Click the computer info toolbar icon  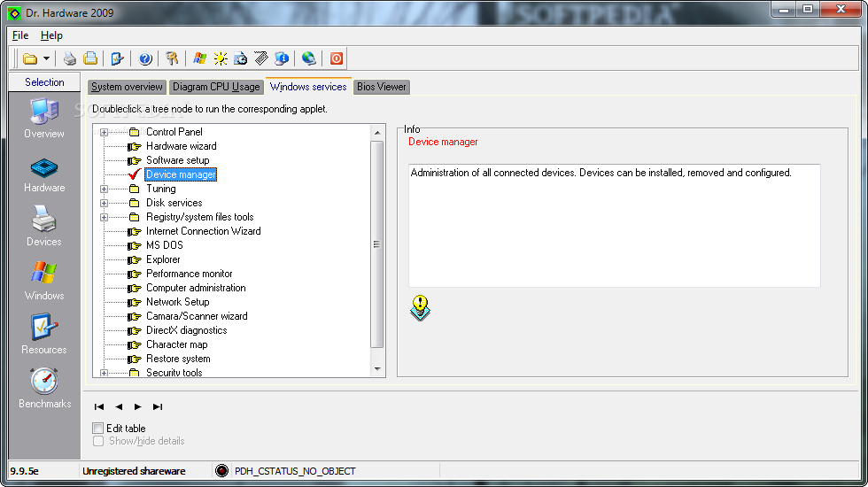point(282,58)
